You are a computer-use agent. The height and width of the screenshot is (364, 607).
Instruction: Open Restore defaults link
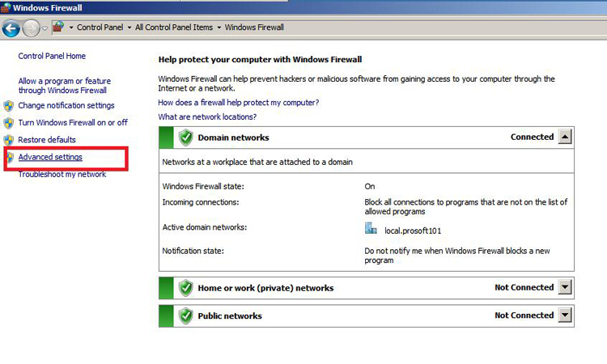[x=47, y=140]
